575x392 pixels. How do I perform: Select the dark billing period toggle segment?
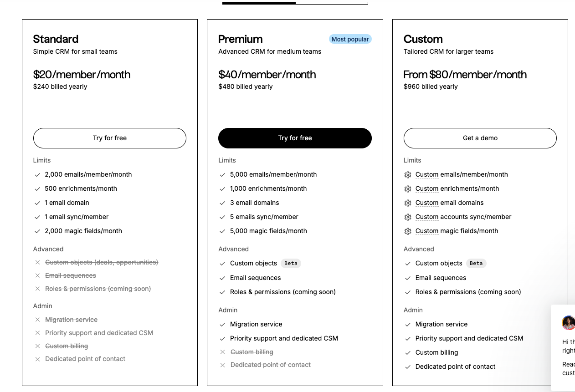(x=259, y=3)
